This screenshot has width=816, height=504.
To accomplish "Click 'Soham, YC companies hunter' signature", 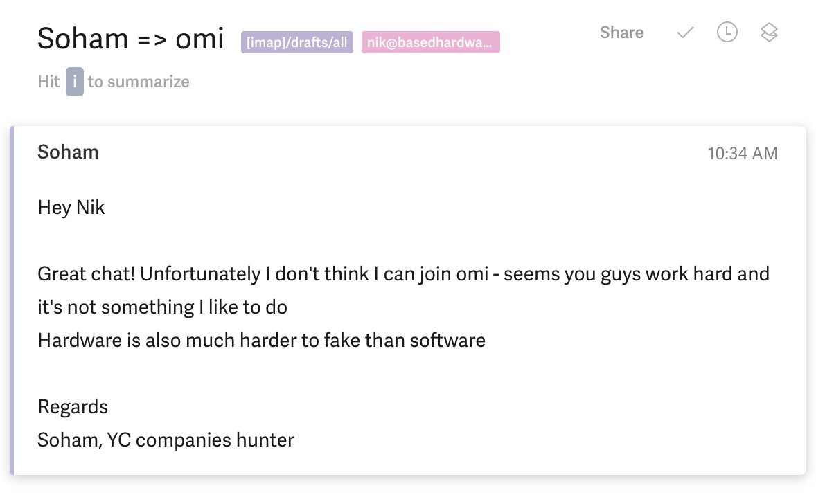I will tap(166, 440).
